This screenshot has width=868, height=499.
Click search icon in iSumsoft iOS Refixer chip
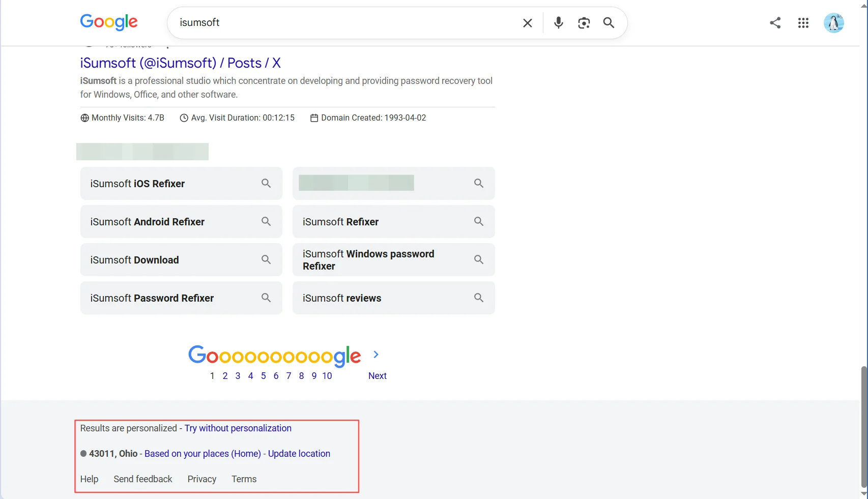click(x=266, y=183)
